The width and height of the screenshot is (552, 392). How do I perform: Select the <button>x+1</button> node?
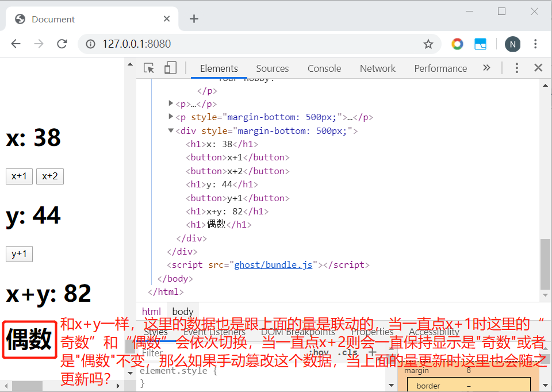(x=237, y=157)
